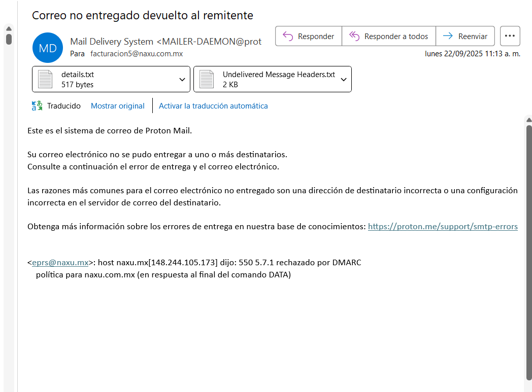Screen dimensions: 532x392
Task: Click recipient address facturacion5@naxu.com.mx
Action: (x=137, y=54)
